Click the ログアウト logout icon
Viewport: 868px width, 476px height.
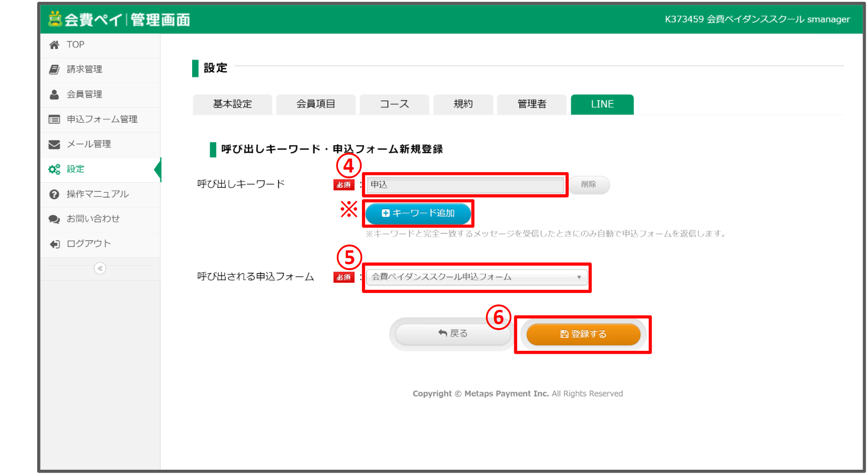tap(54, 244)
